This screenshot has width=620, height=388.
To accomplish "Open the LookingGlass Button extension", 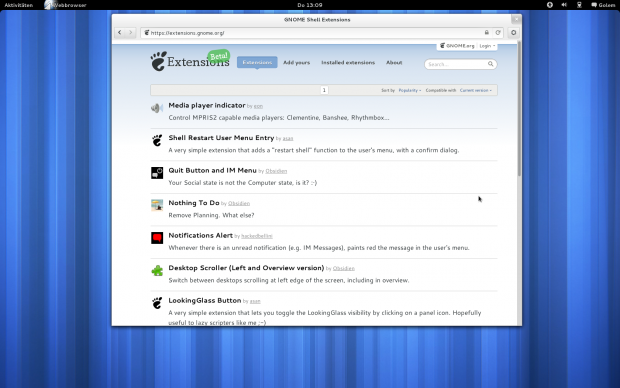I will (205, 300).
